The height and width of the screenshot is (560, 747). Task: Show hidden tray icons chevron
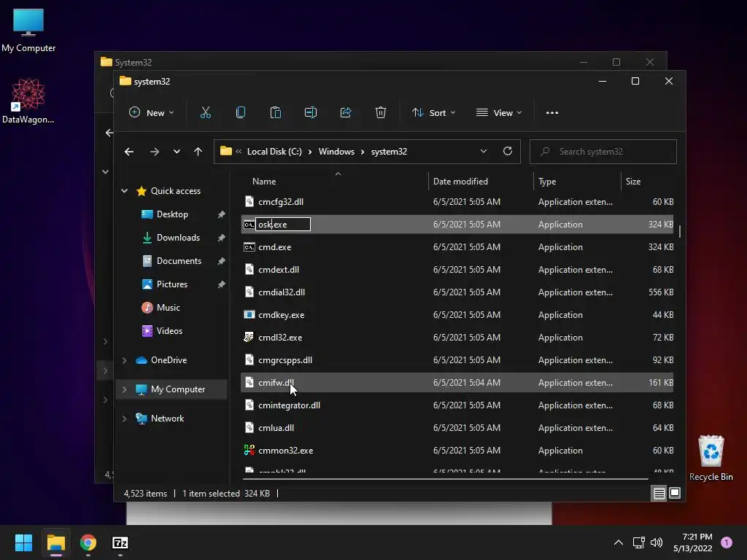pos(619,542)
